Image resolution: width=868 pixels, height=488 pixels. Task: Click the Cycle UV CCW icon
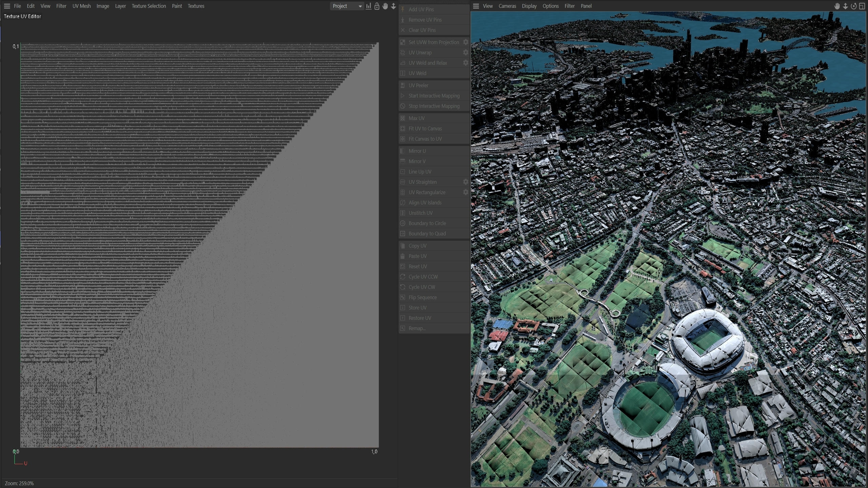tap(403, 277)
